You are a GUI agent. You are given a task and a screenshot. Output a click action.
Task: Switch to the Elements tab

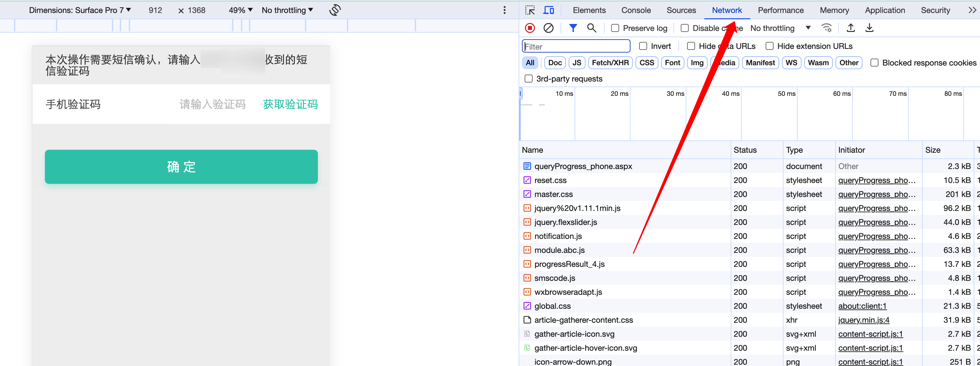pos(589,10)
